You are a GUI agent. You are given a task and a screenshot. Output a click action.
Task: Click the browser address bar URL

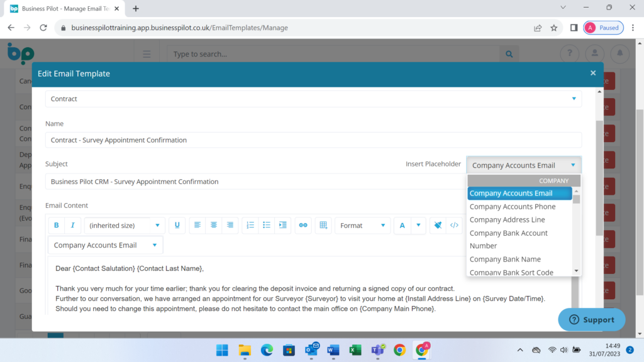pyautogui.click(x=179, y=28)
